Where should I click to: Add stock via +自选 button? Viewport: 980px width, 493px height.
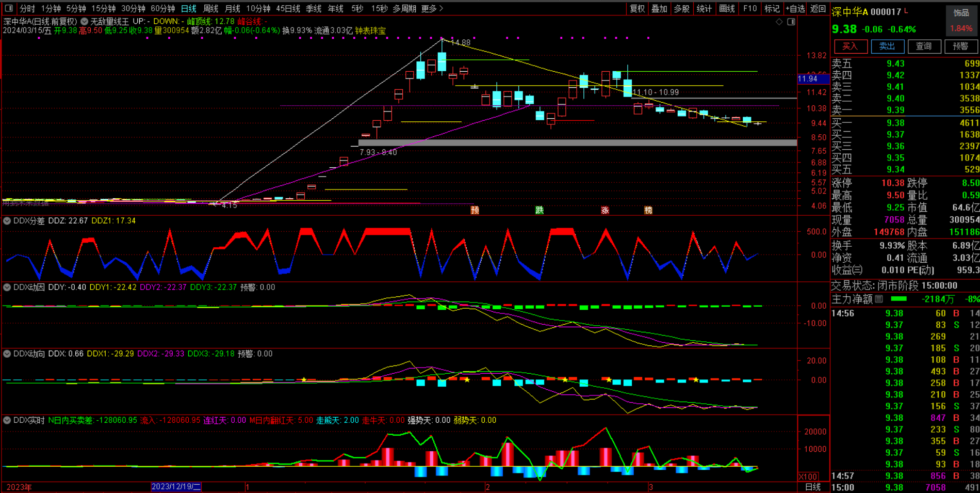(795, 8)
